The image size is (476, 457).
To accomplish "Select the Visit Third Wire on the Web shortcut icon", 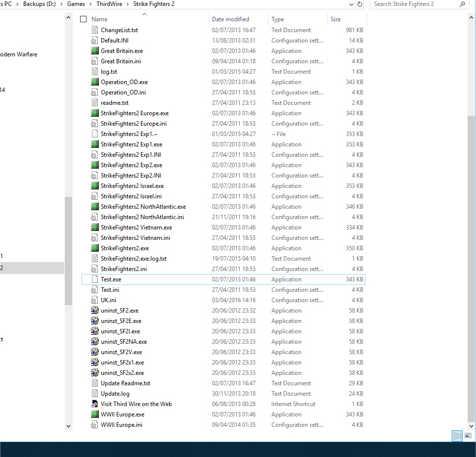I will coord(95,404).
